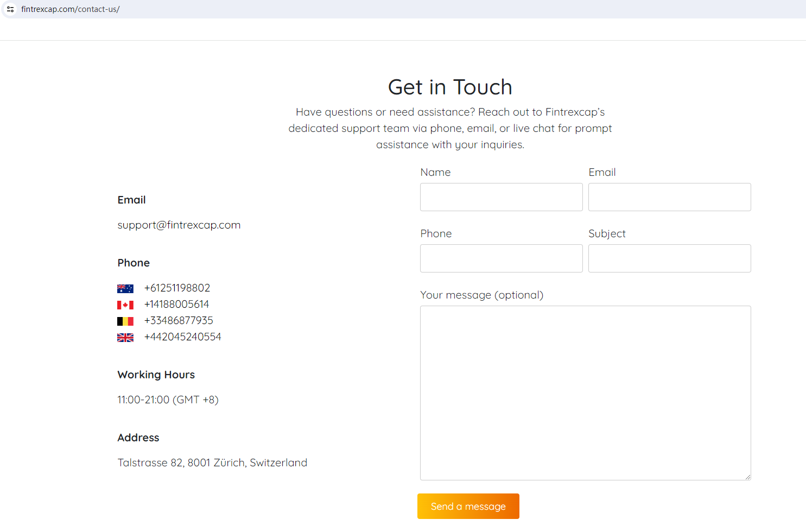The image size is (806, 532).
Task: Focus the Email input field in the form
Action: coord(669,197)
